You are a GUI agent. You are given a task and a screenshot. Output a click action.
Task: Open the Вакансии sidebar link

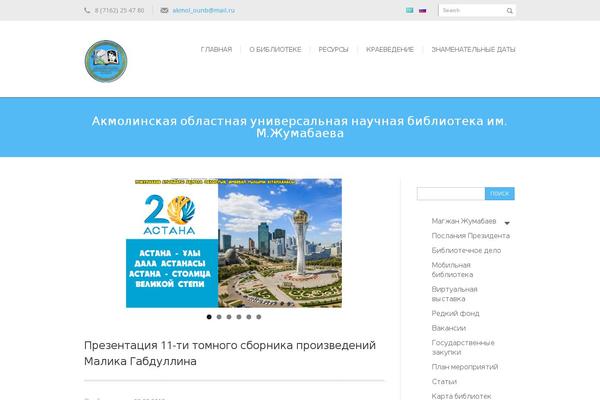[449, 328]
